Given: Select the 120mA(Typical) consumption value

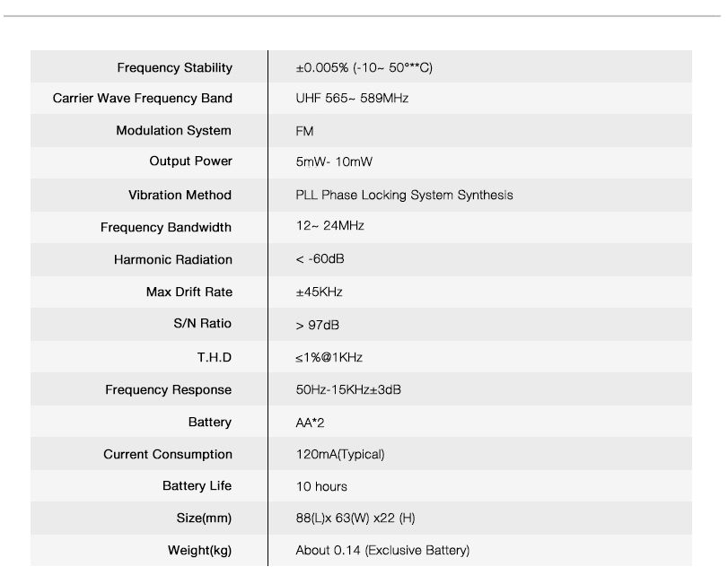Looking at the screenshot, I should tap(339, 455).
